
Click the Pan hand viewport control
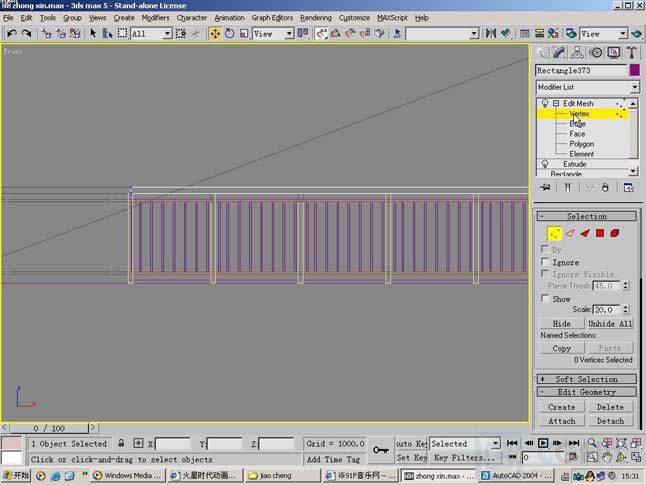point(606,457)
